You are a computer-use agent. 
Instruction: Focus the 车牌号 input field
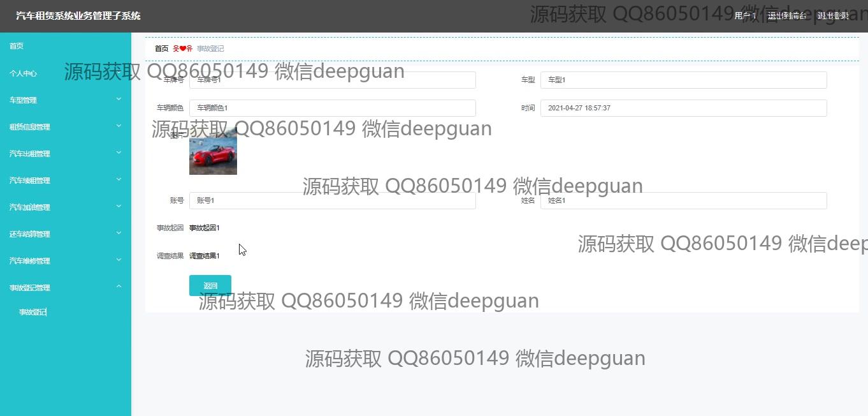point(333,80)
